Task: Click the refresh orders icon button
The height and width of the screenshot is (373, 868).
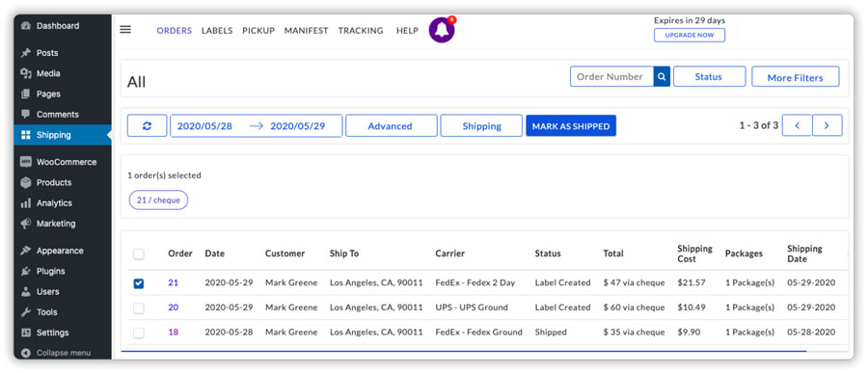Action: pos(147,125)
